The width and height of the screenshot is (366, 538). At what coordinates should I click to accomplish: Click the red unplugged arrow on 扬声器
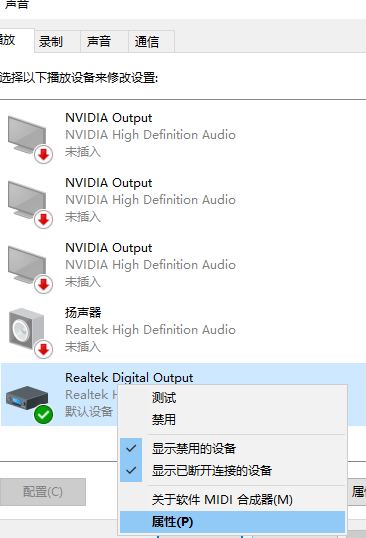[x=44, y=349]
